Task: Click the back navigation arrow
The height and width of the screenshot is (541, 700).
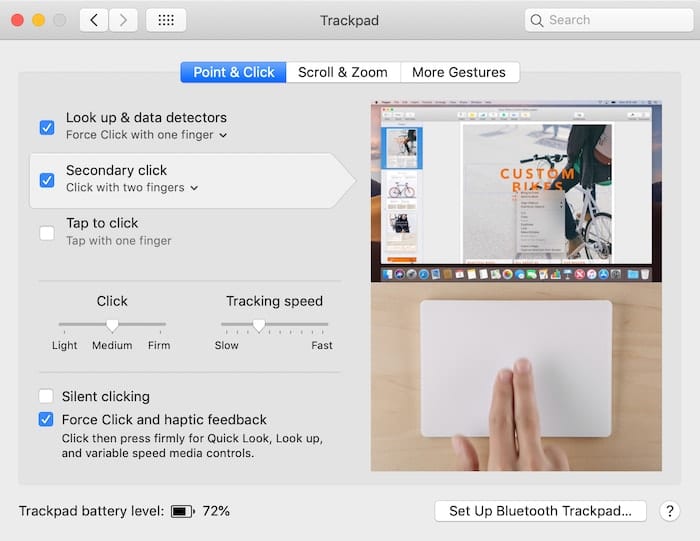Action: [94, 20]
